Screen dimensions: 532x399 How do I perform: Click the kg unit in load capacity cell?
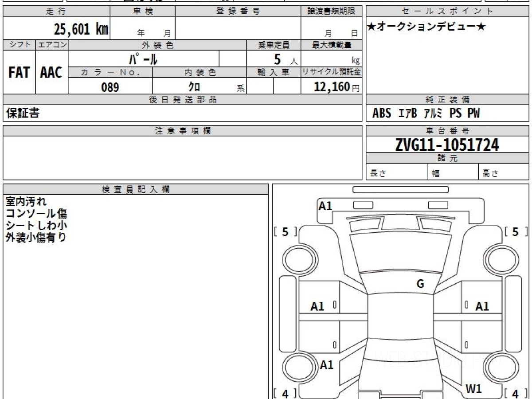[356, 61]
